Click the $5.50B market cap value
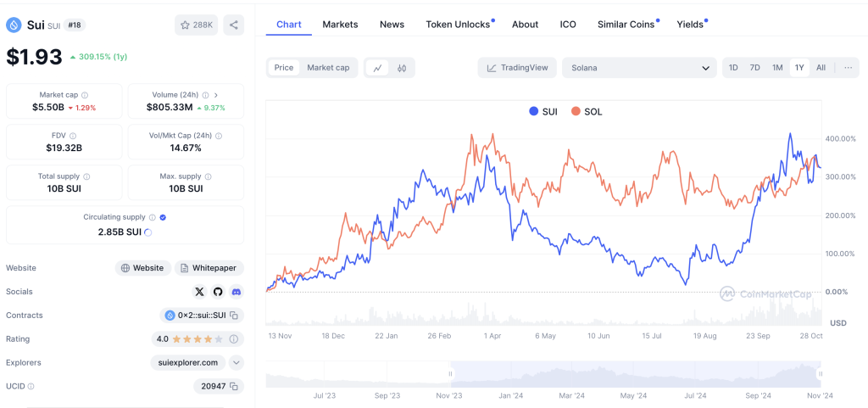 (47, 108)
